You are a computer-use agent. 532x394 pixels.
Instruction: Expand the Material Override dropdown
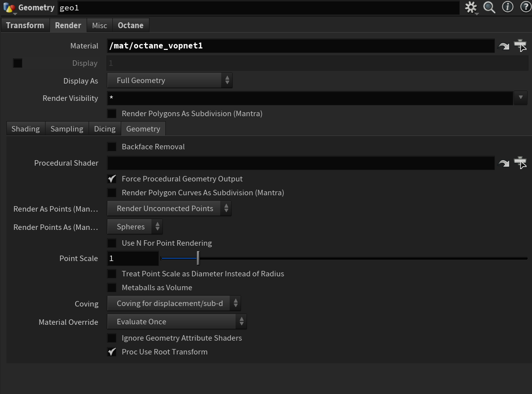coord(177,322)
